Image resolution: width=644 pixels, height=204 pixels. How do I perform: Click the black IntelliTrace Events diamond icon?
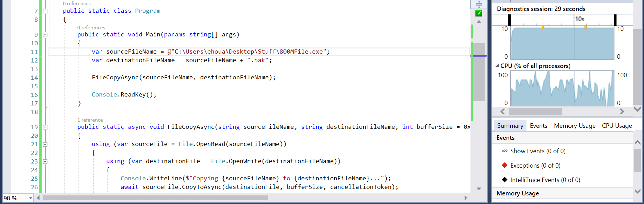coord(504,180)
